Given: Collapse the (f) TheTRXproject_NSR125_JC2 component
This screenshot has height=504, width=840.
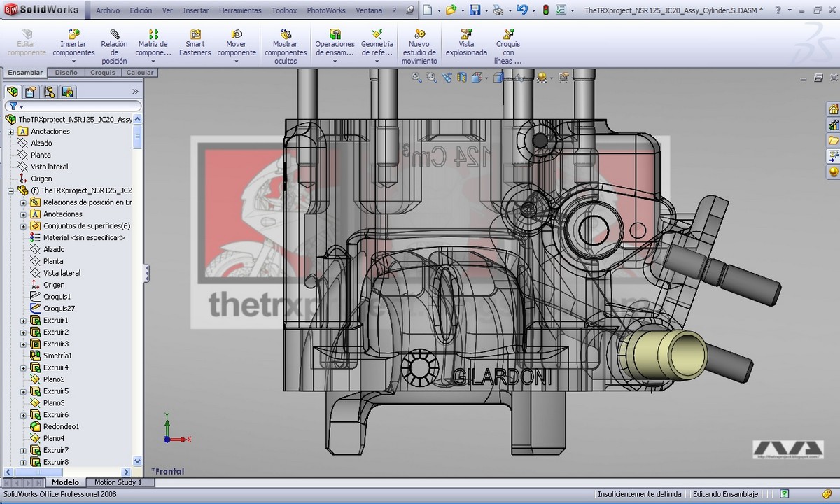Looking at the screenshot, I should tap(10, 190).
